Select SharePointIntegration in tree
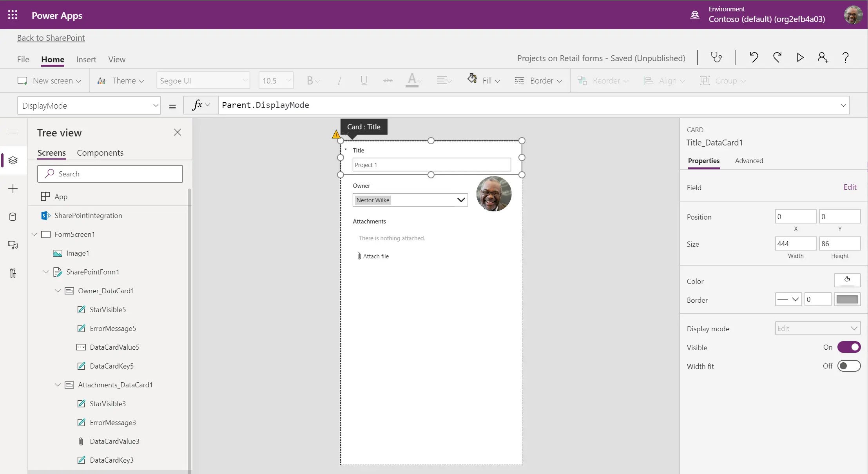The width and height of the screenshot is (868, 474). tap(88, 216)
